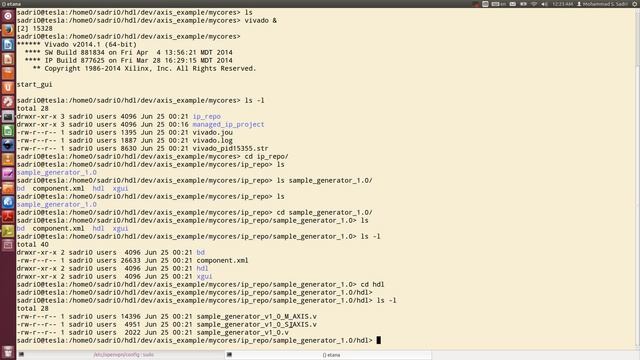This screenshot has width=640, height=360.
Task: Click the 'start_gui' text line
Action: (x=34, y=84)
